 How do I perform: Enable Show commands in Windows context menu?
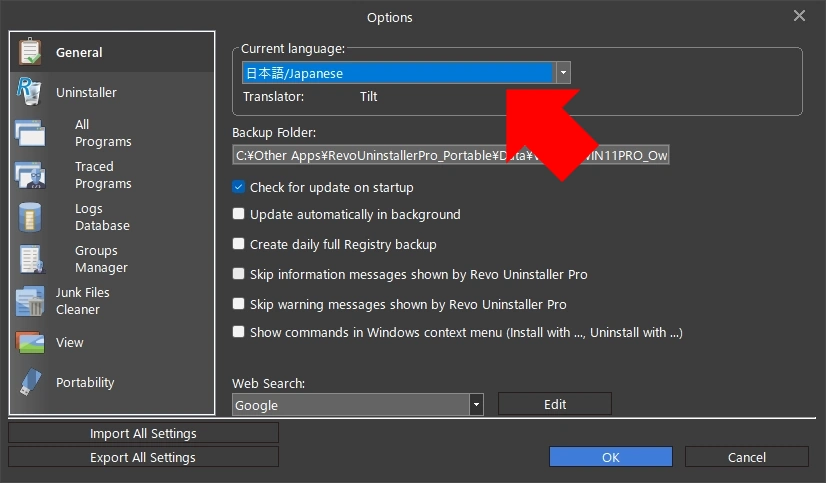239,332
